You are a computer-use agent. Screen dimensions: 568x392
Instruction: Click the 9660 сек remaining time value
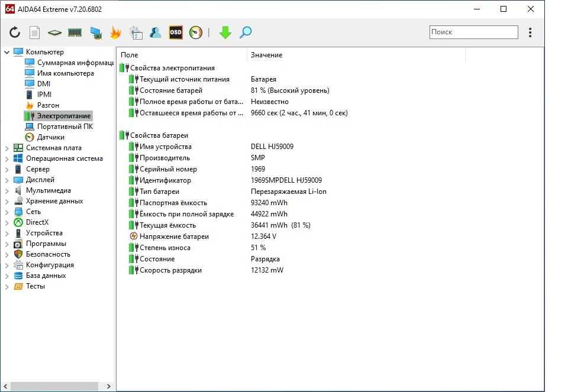(x=299, y=113)
